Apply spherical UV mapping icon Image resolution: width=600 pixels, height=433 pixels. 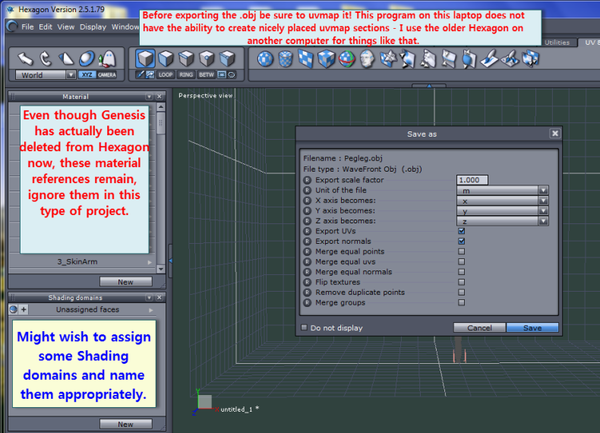tap(265, 59)
